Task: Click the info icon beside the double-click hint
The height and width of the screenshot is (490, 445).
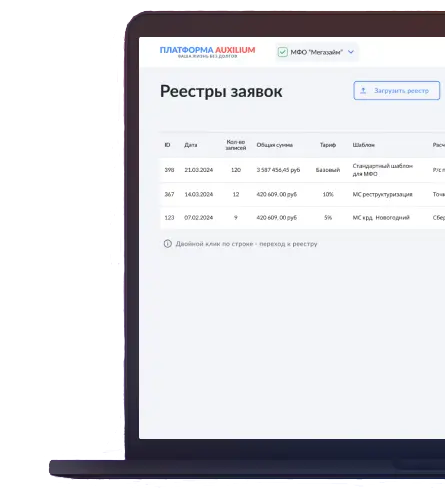Action: point(168,244)
